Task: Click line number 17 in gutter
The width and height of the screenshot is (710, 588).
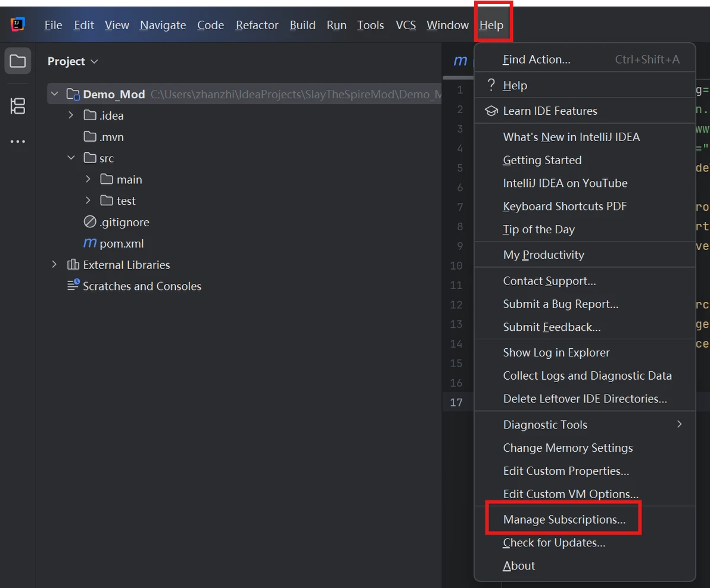Action: (x=456, y=402)
